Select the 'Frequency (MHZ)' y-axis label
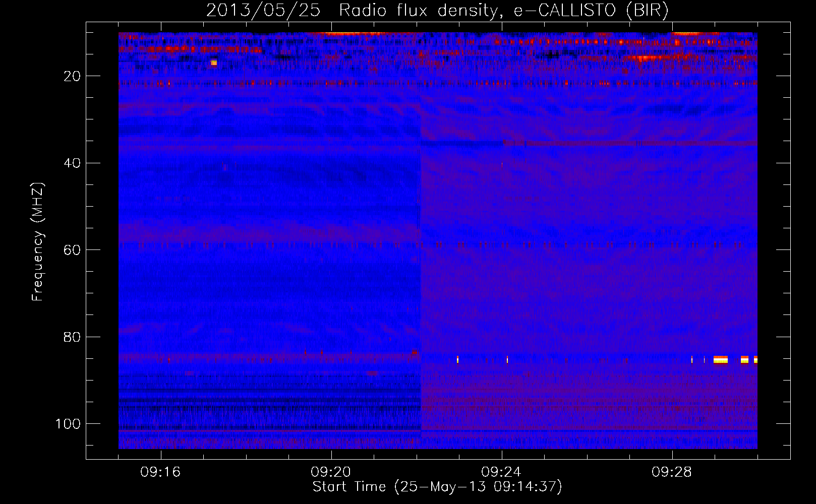 pyautogui.click(x=38, y=241)
